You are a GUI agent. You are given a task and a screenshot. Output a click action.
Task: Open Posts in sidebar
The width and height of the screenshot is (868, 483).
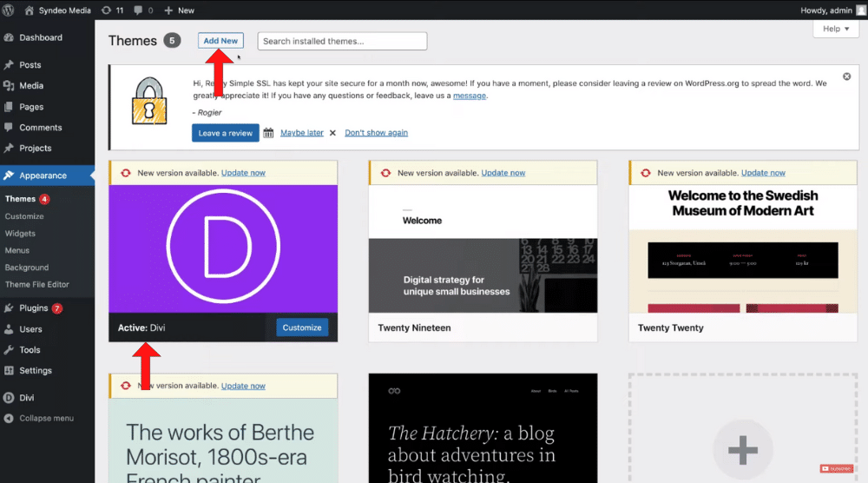coord(30,65)
